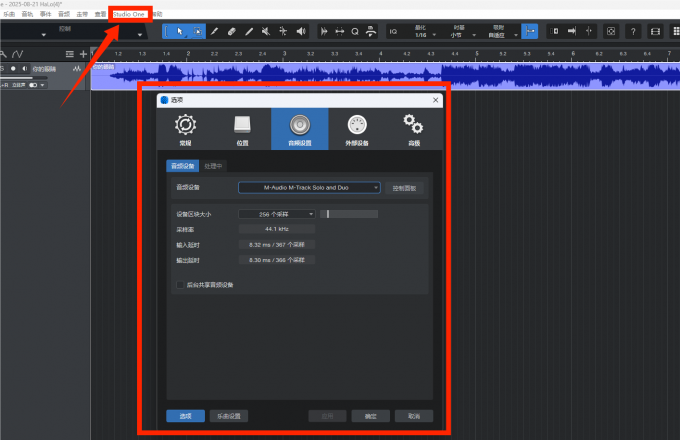Open the 音轨 Track menu
Screen dimensions: 680x440
point(27,14)
